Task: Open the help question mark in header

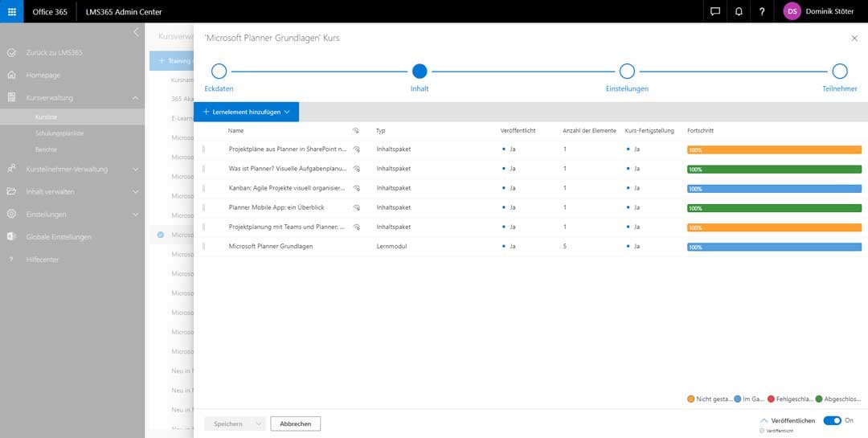Action: click(x=762, y=11)
